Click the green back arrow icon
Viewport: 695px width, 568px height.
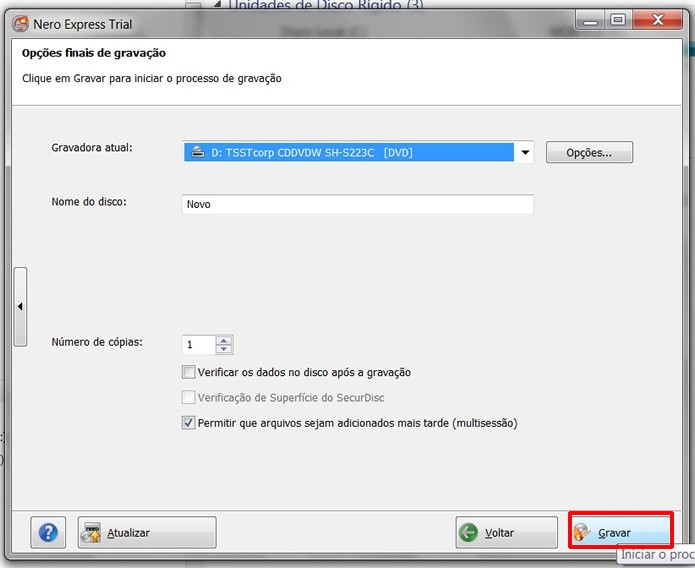(469, 533)
